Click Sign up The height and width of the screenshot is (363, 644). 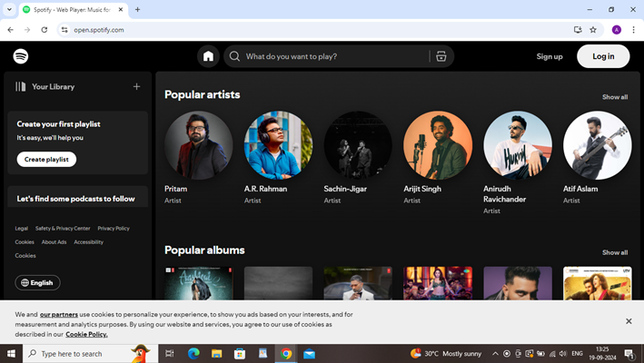click(x=550, y=56)
